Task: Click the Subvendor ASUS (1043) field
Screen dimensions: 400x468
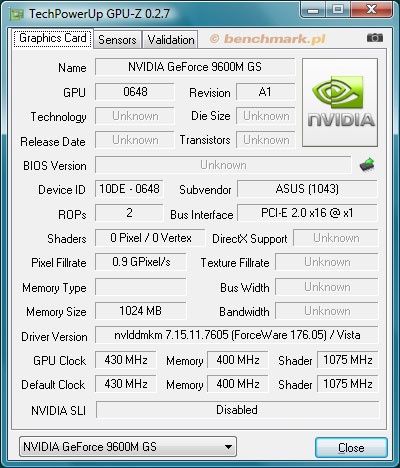Action: click(307, 189)
